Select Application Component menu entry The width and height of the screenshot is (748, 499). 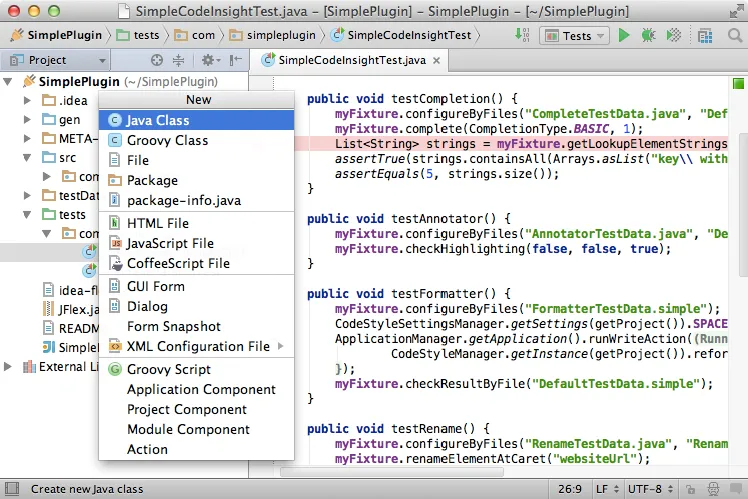[196, 389]
